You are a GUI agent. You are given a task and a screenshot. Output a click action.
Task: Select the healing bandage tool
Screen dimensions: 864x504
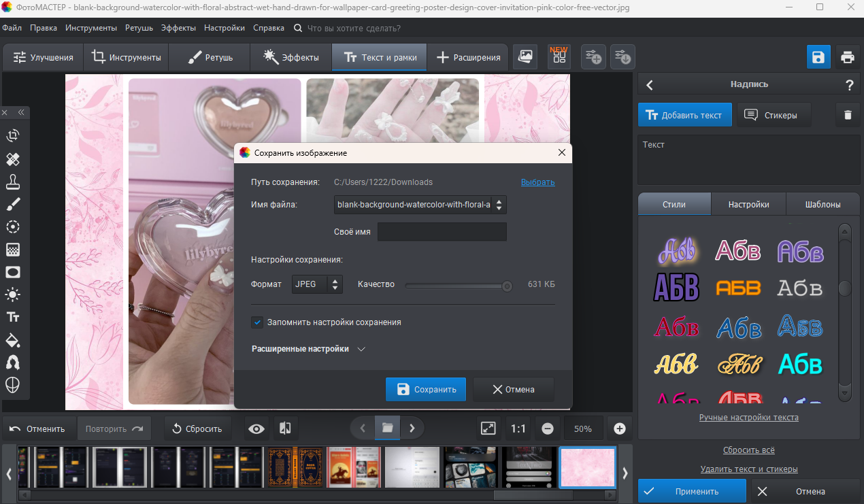click(x=13, y=159)
